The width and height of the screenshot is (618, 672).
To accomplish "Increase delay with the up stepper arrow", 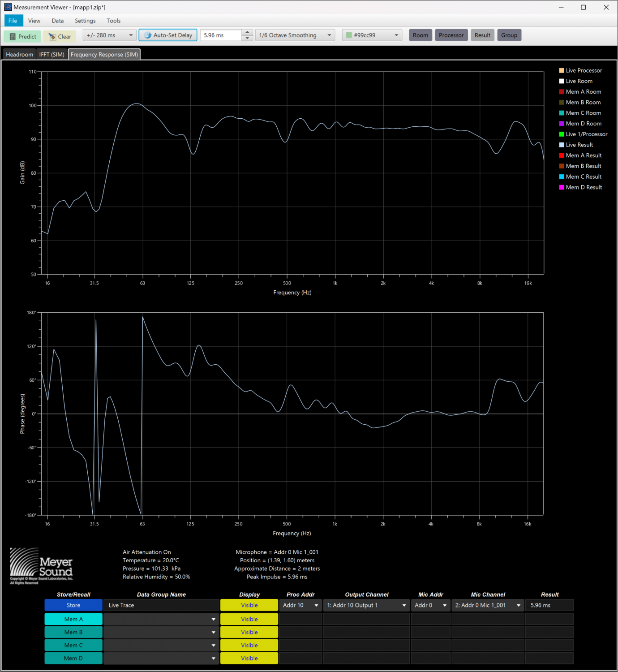I will click(x=247, y=32).
